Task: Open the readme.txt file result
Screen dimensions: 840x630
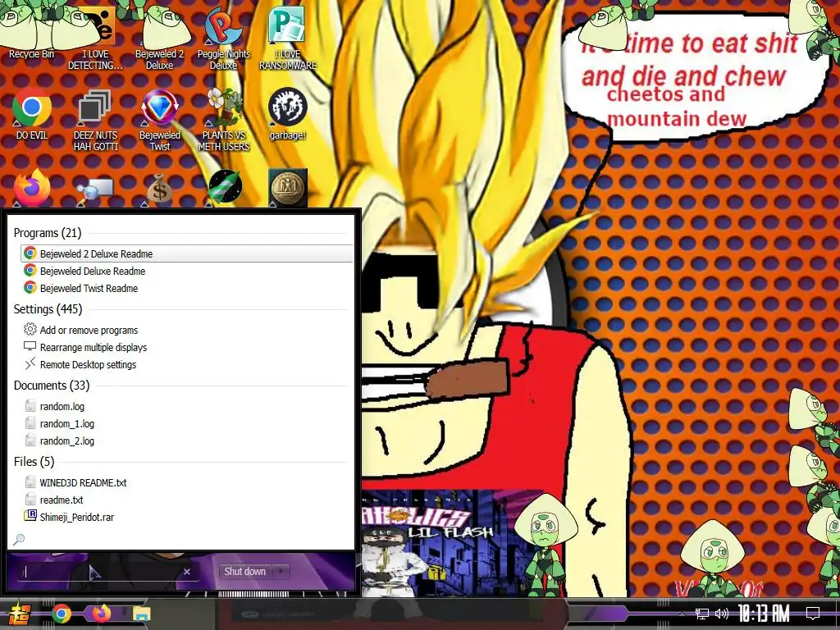Action: [x=187, y=500]
